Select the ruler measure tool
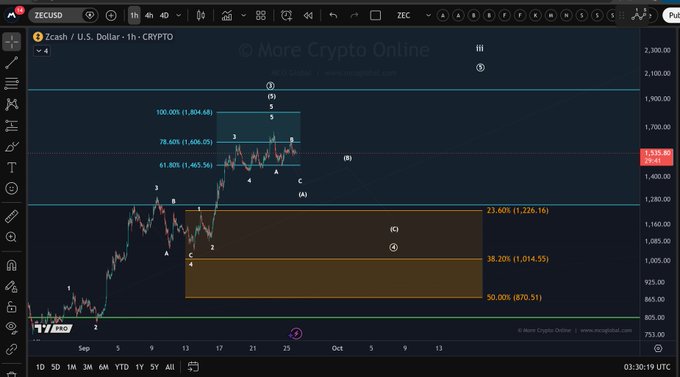Image resolution: width=680 pixels, height=377 pixels. 12,216
